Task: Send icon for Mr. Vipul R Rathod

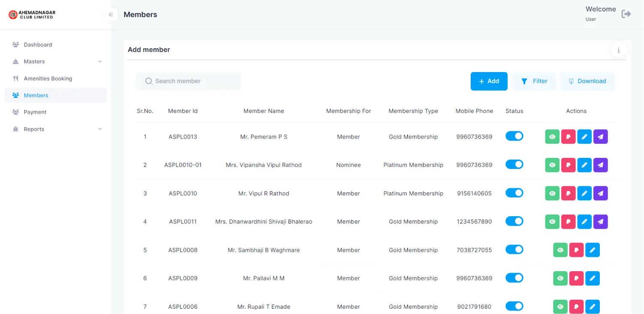Action: (601, 193)
